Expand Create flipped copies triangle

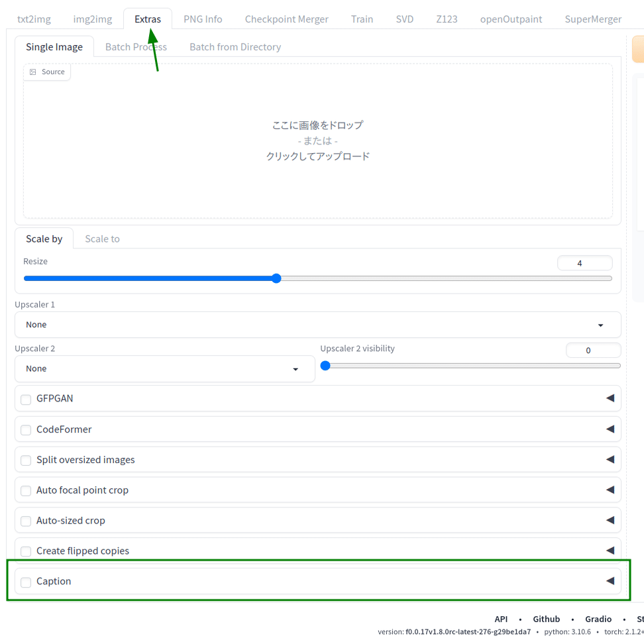[610, 551]
